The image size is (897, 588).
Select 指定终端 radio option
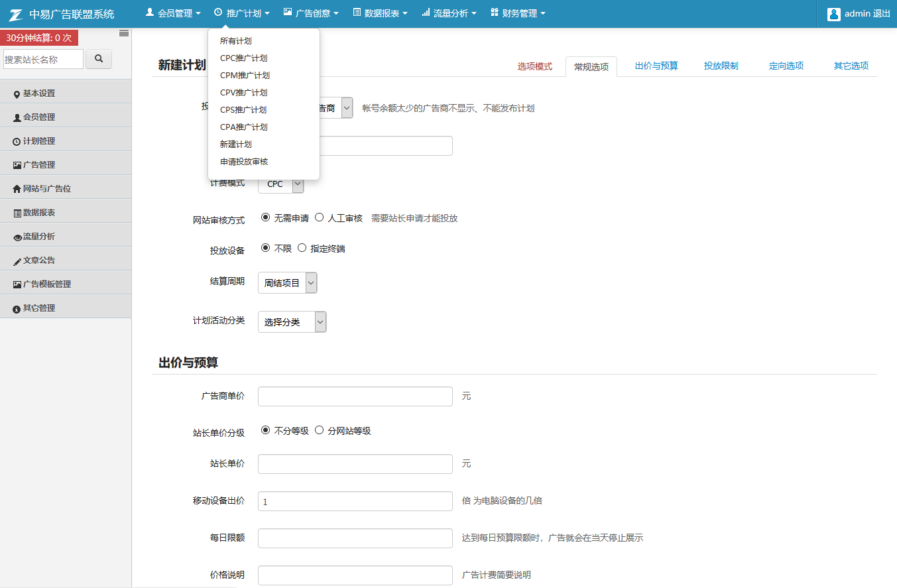pos(302,248)
